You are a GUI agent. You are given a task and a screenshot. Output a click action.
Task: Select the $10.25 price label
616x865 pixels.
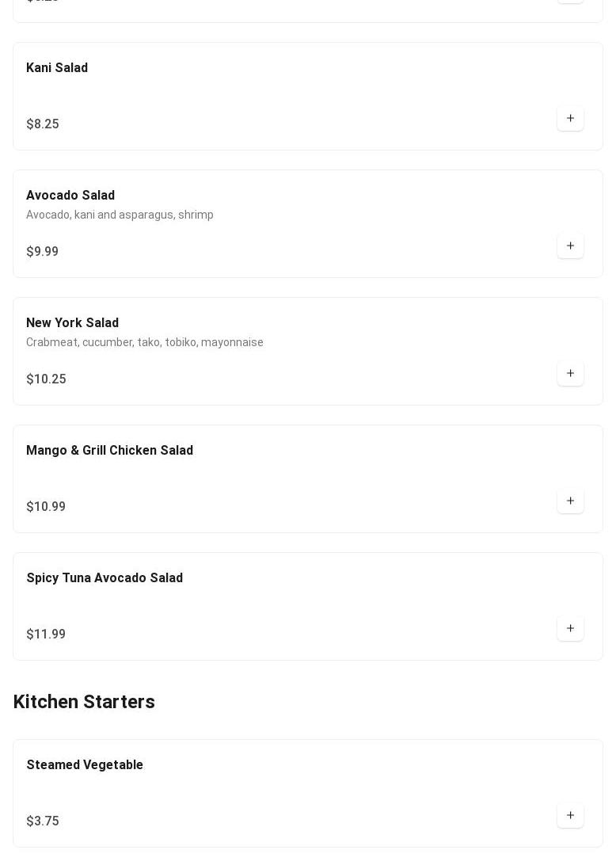46,379
